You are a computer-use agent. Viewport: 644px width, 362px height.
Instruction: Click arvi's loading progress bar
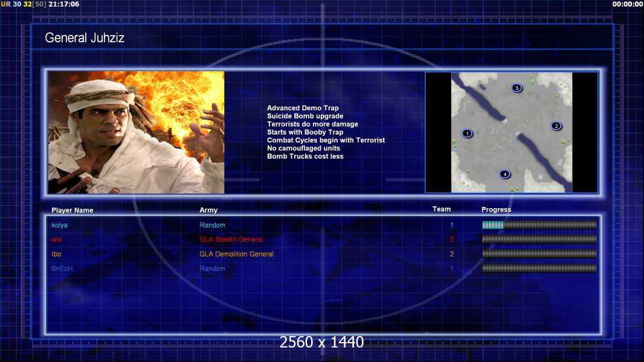(x=539, y=240)
